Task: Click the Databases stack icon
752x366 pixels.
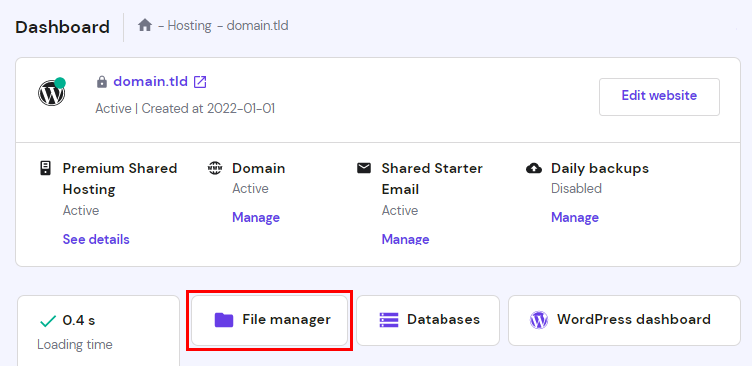Action: [x=389, y=320]
